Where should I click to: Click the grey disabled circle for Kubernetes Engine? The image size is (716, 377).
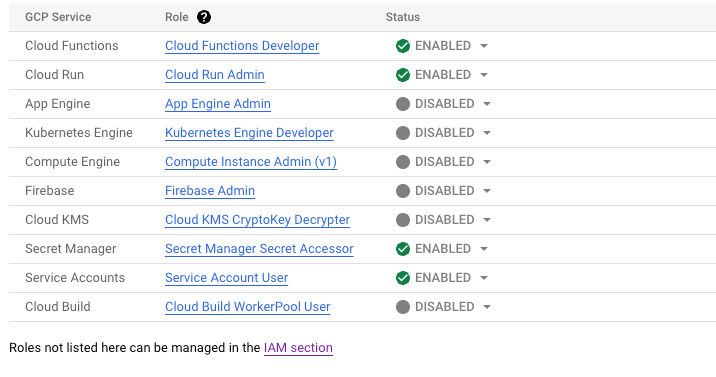coord(403,133)
